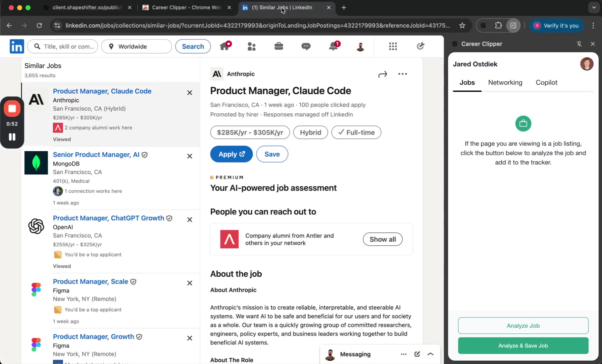
Task: Open the My Network icon
Action: click(251, 46)
